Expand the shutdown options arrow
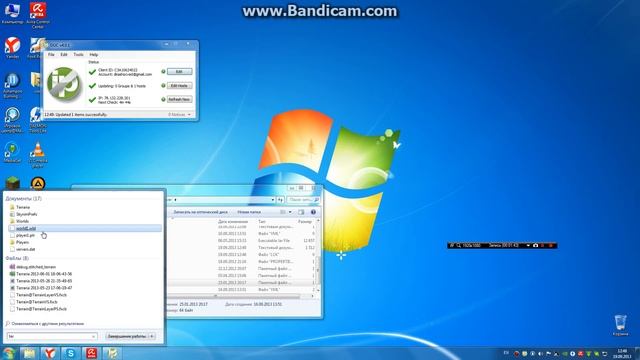The height and width of the screenshot is (360, 640). pyautogui.click(x=152, y=336)
